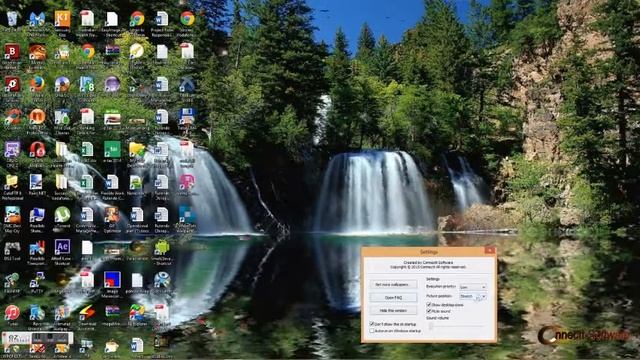
Task: Open the Revo Uninstaller desktop shortcut
Action: 37,313
